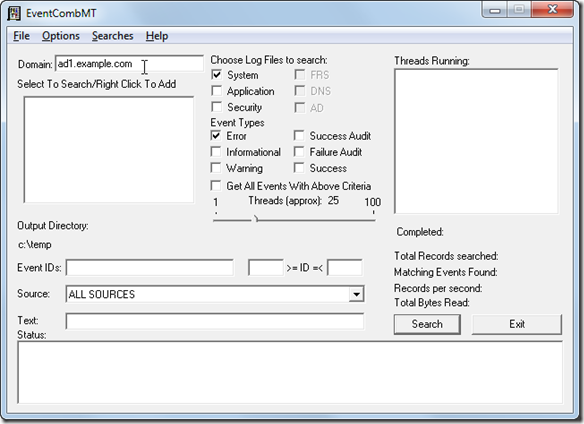The image size is (584, 424).
Task: Expand the Source dropdown arrow
Action: pyautogui.click(x=356, y=294)
